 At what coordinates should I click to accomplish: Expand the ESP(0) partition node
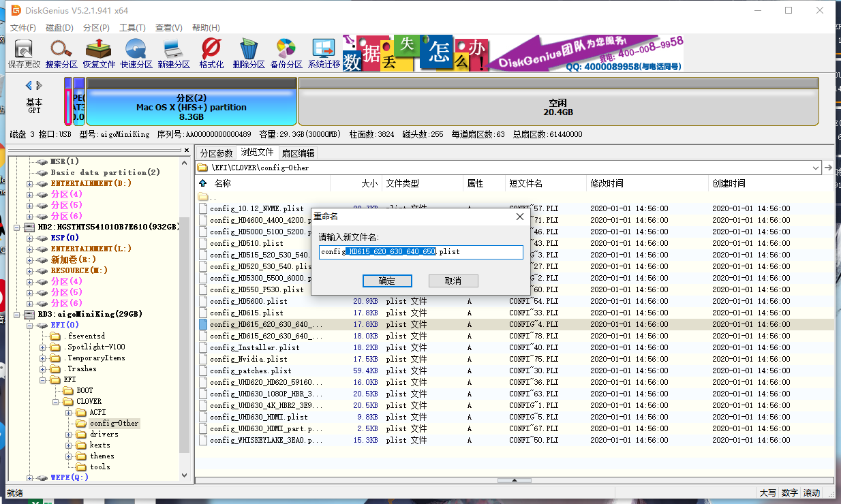29,238
